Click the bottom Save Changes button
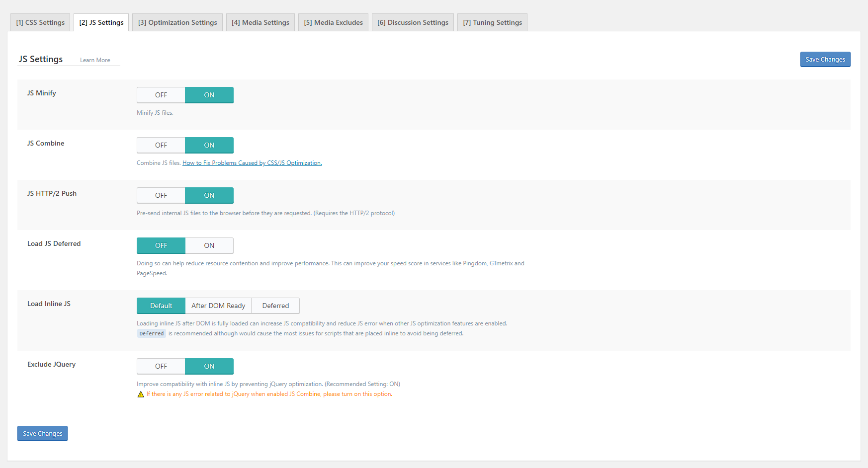This screenshot has width=868, height=468. tap(42, 433)
